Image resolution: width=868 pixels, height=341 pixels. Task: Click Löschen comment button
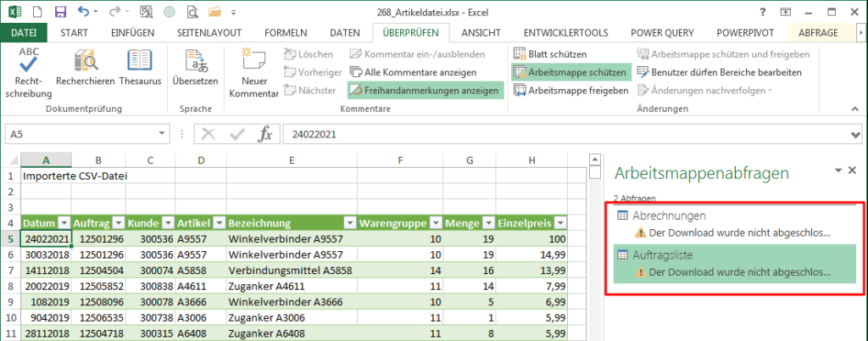pyautogui.click(x=309, y=54)
